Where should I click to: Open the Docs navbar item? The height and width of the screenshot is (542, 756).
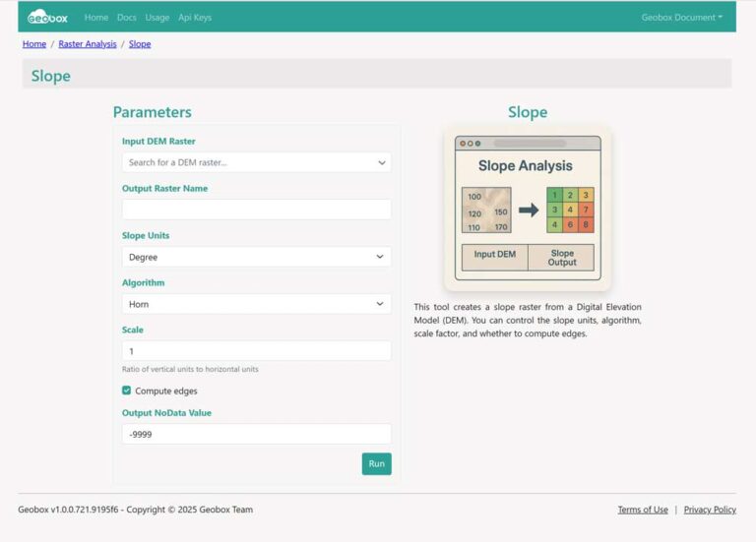[x=126, y=18]
